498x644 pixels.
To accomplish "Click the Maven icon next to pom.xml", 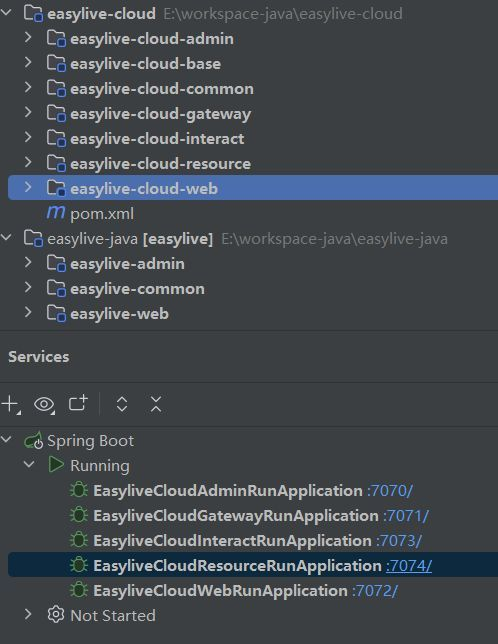I will pos(55,213).
